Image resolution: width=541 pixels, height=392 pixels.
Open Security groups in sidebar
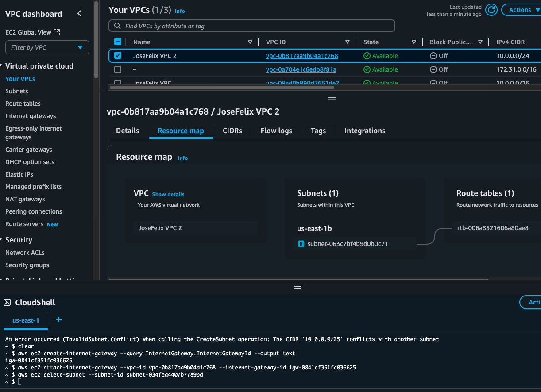point(27,265)
